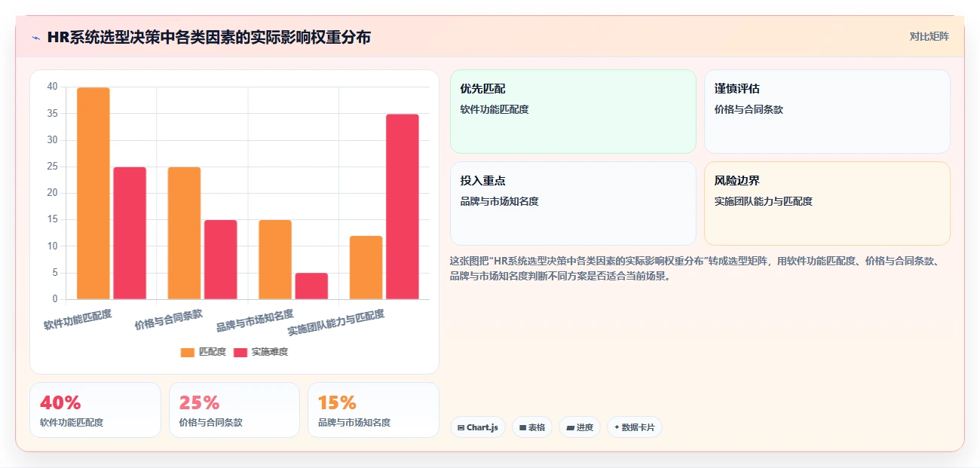Click the 15% 品牌与市场知名度 stat card
Screen dimensions: 980x468
373,410
